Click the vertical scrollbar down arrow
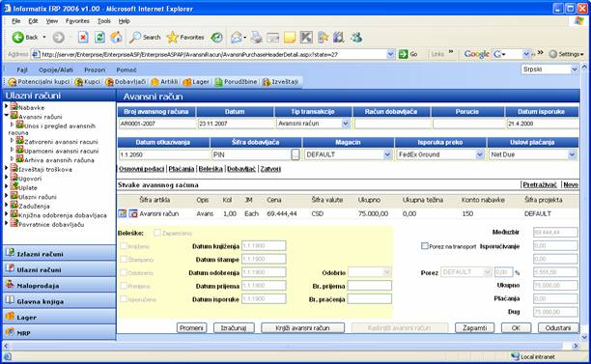The width and height of the screenshot is (591, 364). coord(584,337)
